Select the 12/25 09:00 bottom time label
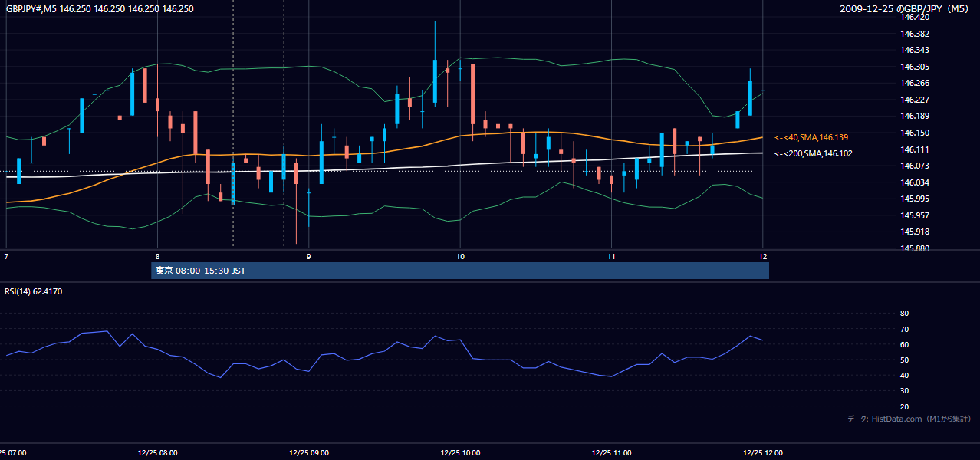The width and height of the screenshot is (980, 460). coord(309,453)
